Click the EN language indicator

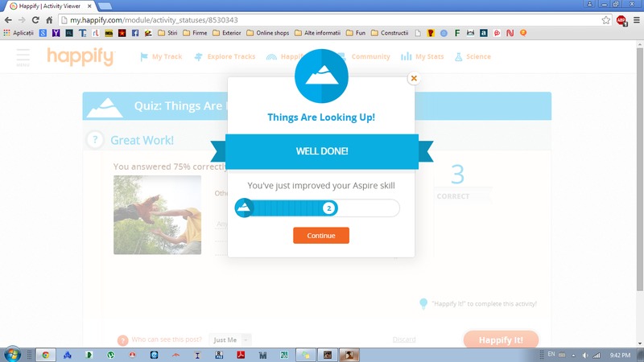pos(551,354)
